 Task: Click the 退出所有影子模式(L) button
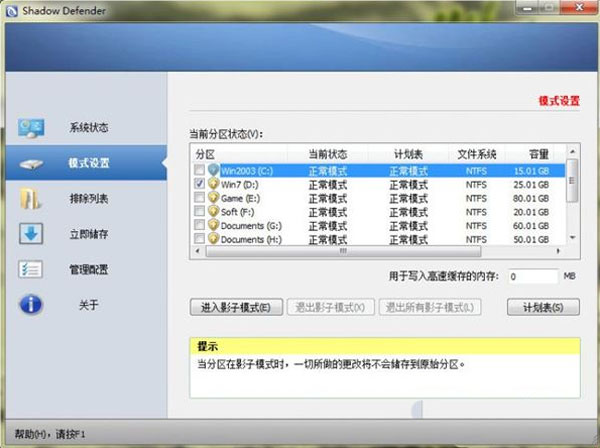pos(430,307)
